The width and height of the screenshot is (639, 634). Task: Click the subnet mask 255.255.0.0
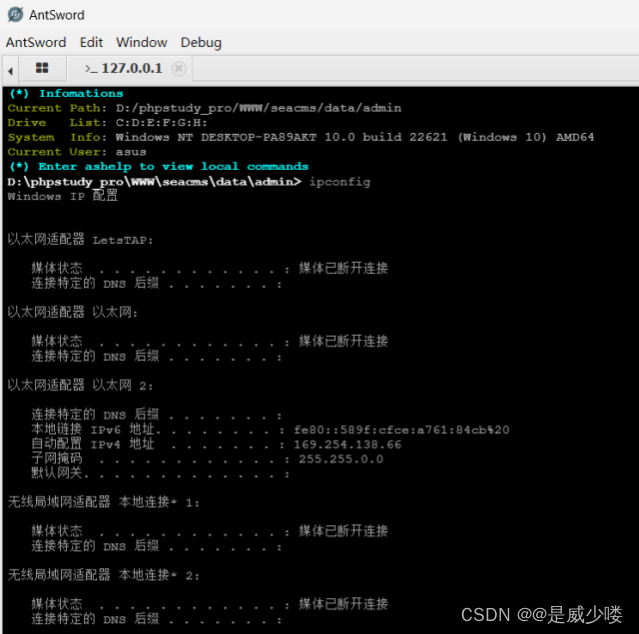tap(341, 459)
